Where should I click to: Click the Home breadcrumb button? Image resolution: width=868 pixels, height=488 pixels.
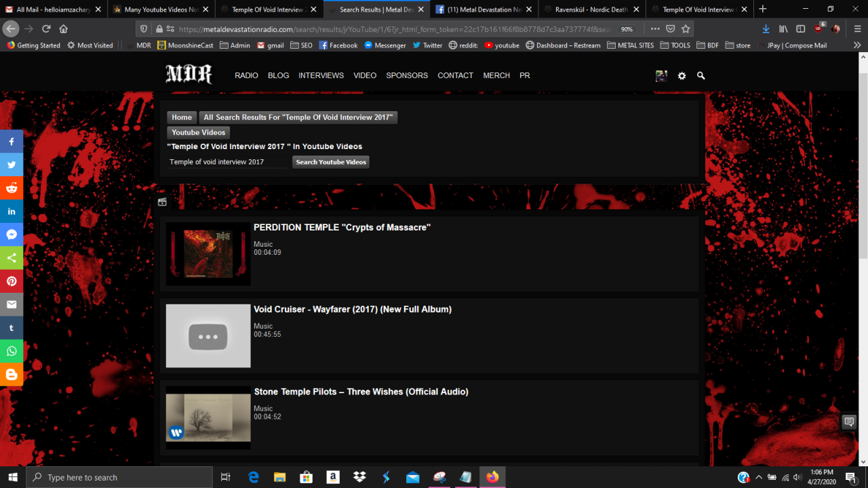point(182,117)
